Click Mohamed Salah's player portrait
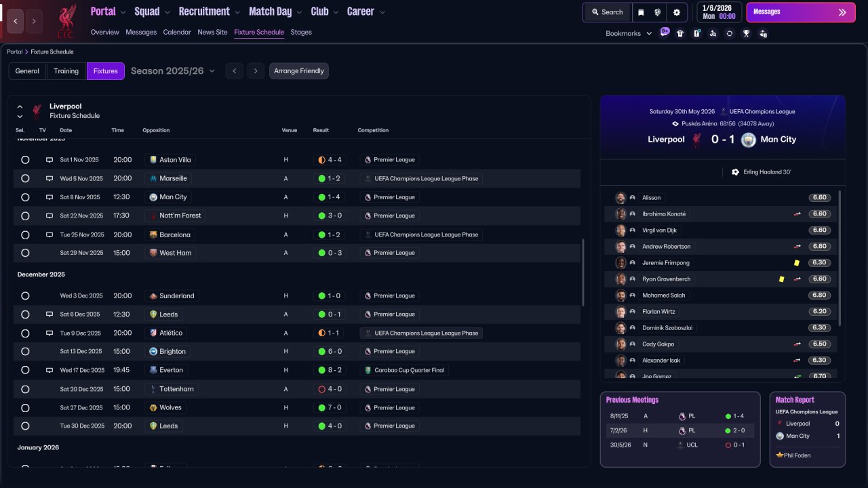This screenshot has height=488, width=868. click(x=620, y=296)
